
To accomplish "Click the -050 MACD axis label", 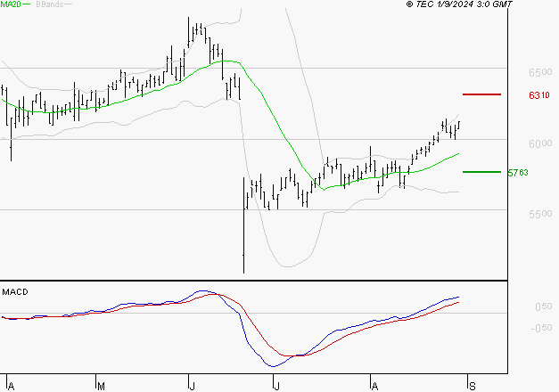I will [x=541, y=328].
